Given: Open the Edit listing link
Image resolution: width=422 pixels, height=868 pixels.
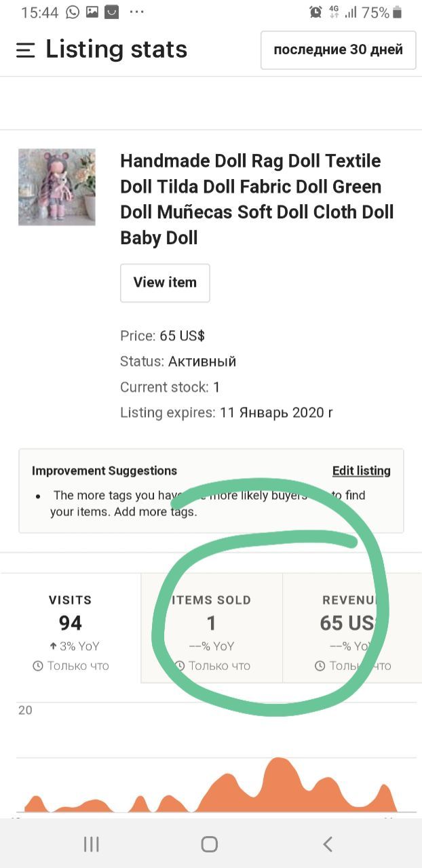Looking at the screenshot, I should (361, 471).
